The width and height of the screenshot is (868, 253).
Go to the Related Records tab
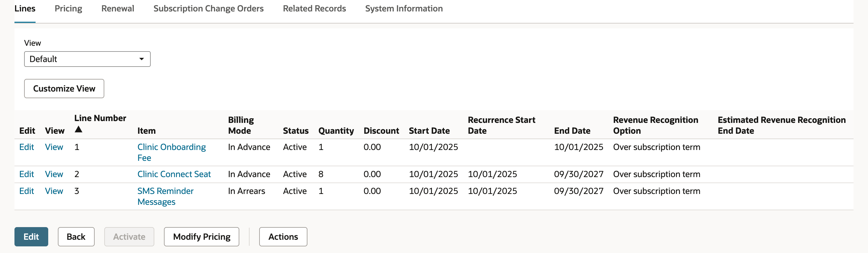pyautogui.click(x=314, y=8)
